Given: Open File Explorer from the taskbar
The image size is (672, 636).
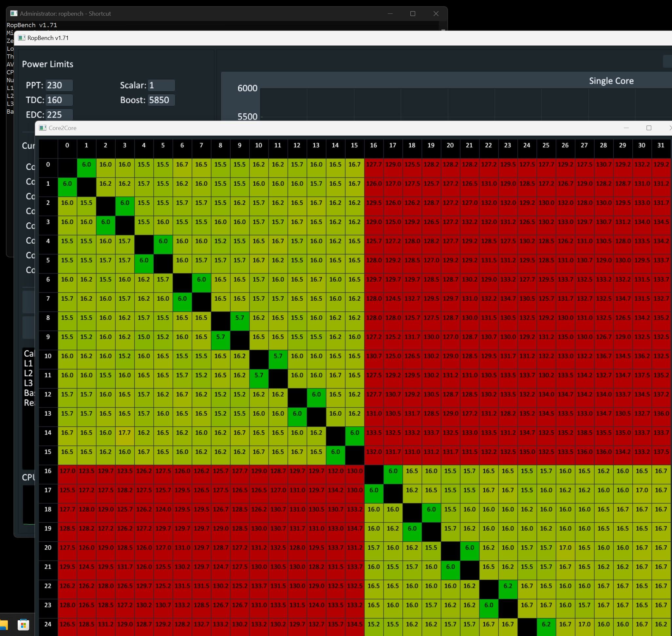Looking at the screenshot, I should tap(3, 625).
